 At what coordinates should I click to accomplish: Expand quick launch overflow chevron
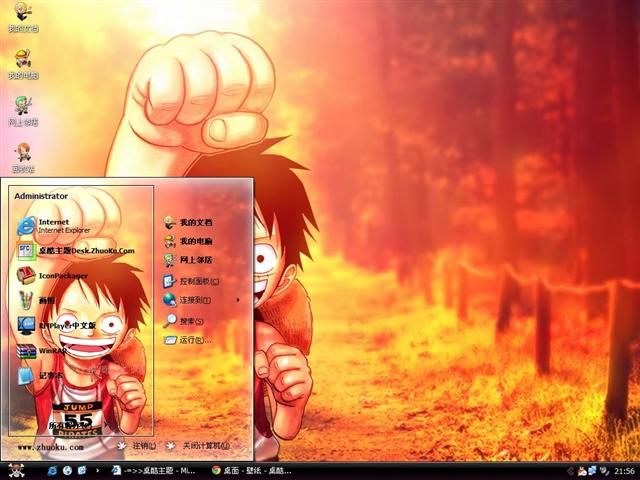[97, 471]
